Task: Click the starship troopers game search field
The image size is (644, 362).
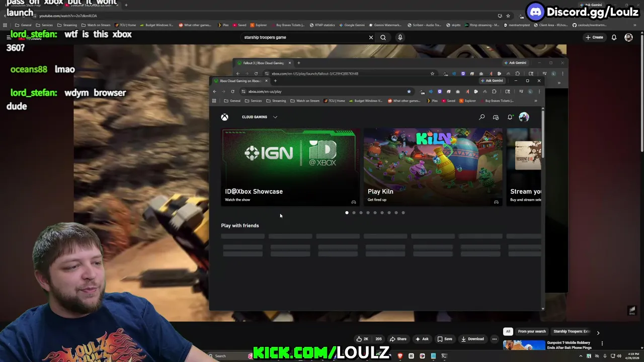Action: coord(304,37)
